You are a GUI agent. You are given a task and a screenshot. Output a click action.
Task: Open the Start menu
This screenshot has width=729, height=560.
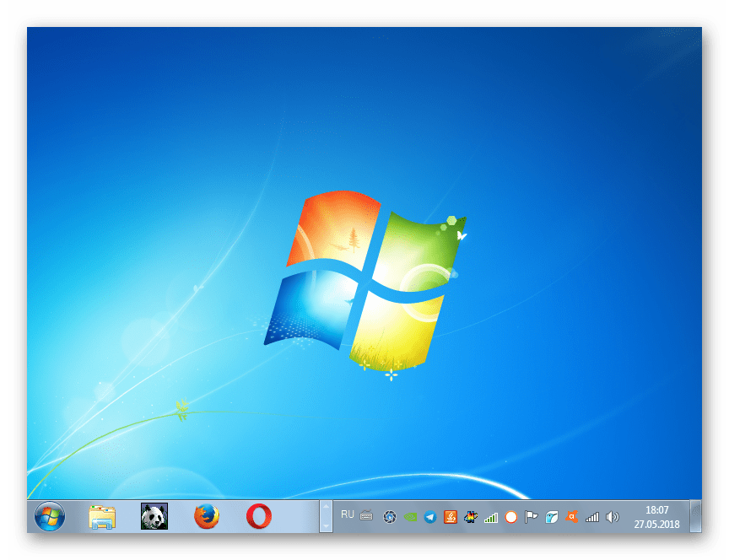tap(49, 518)
